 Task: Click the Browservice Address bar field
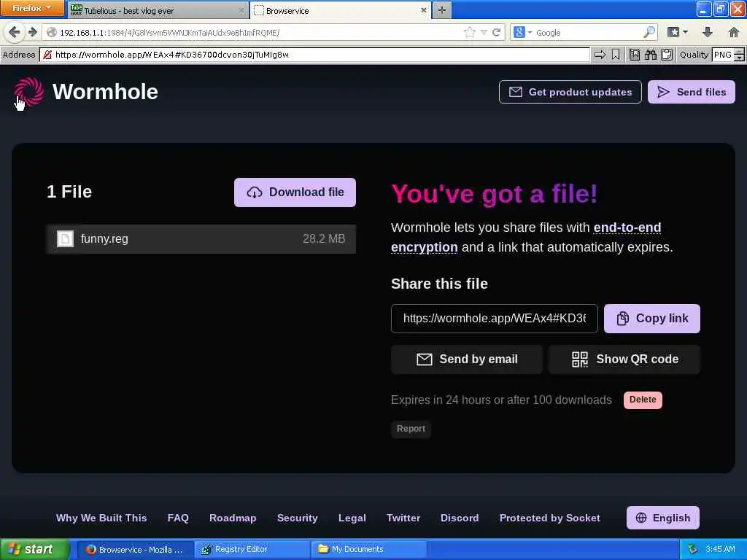pos(314,55)
